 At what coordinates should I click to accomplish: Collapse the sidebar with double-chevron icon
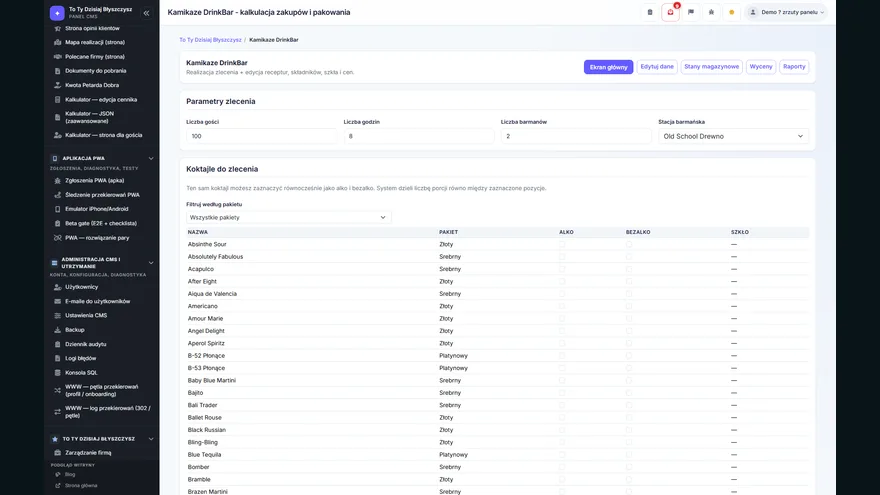[x=146, y=12]
